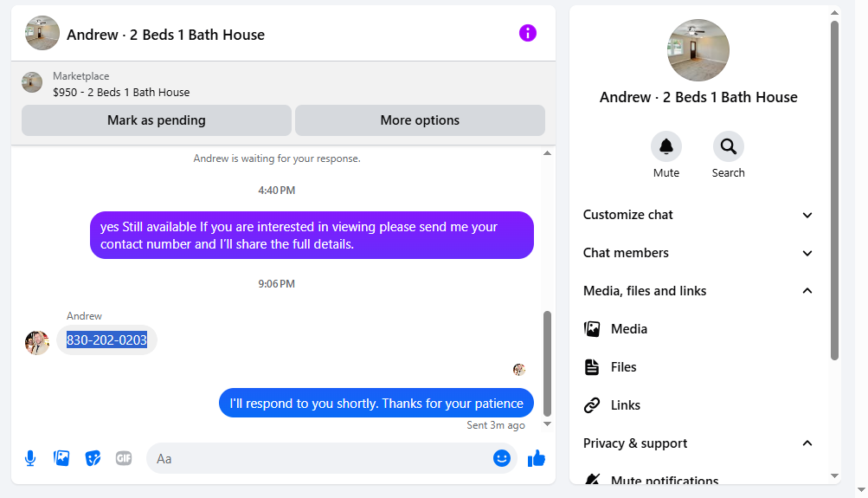Open the sticker picker icon
This screenshot has width=868, height=498.
click(x=93, y=458)
